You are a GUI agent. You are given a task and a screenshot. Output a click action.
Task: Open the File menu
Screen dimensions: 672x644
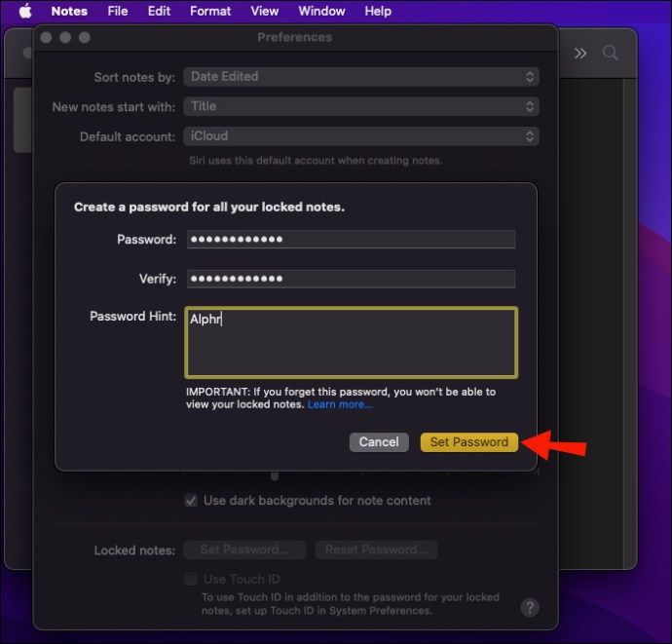[x=118, y=11]
